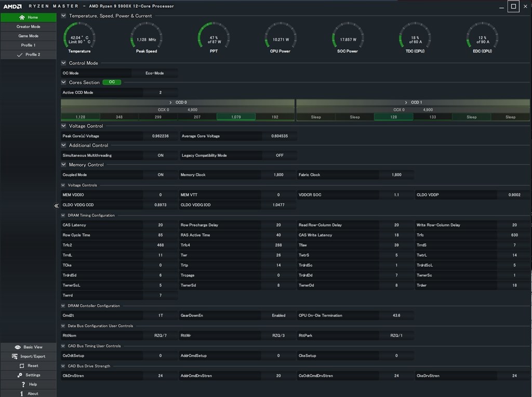
Task: Collapse the Memory Control section
Action: click(63, 164)
